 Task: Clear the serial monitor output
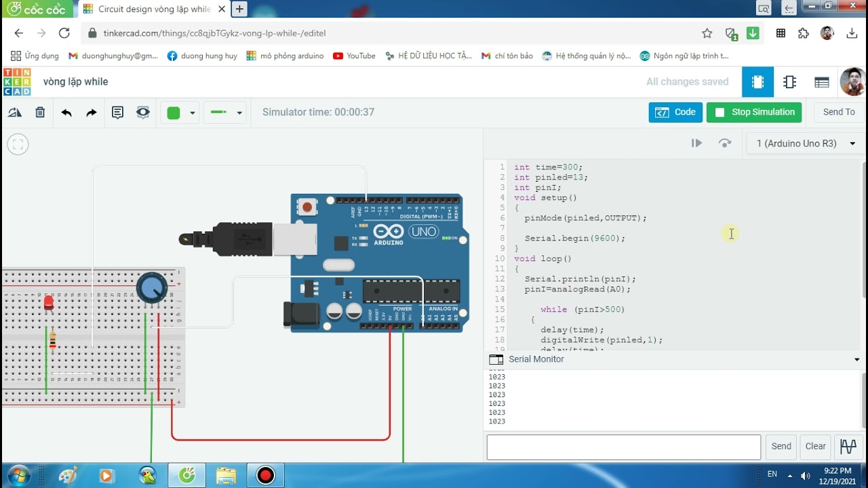pyautogui.click(x=815, y=447)
